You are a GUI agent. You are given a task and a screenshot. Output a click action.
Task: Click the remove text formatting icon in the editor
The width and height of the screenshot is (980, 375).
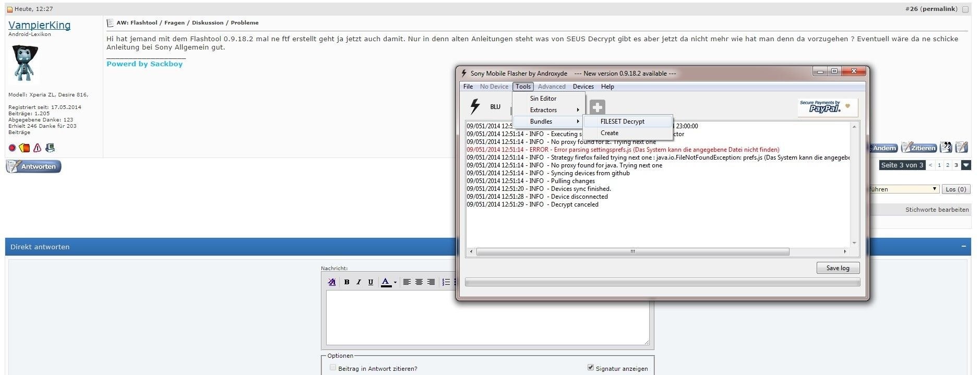[x=332, y=282]
